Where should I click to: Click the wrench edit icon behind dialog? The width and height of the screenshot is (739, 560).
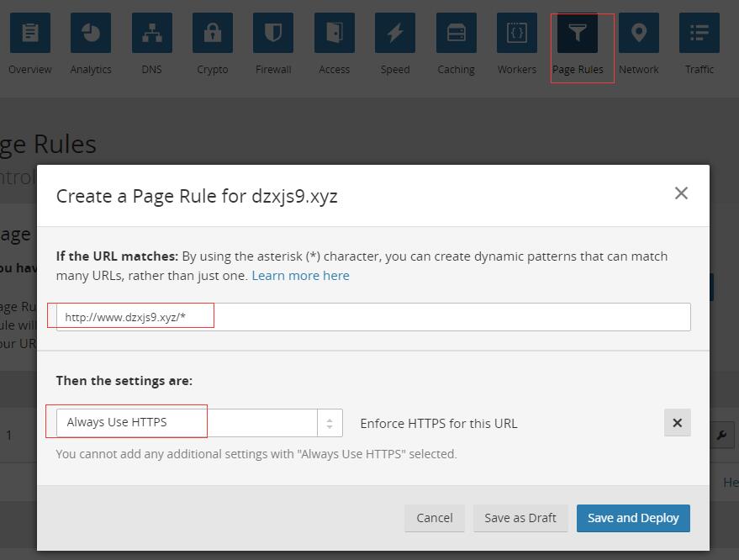click(721, 435)
